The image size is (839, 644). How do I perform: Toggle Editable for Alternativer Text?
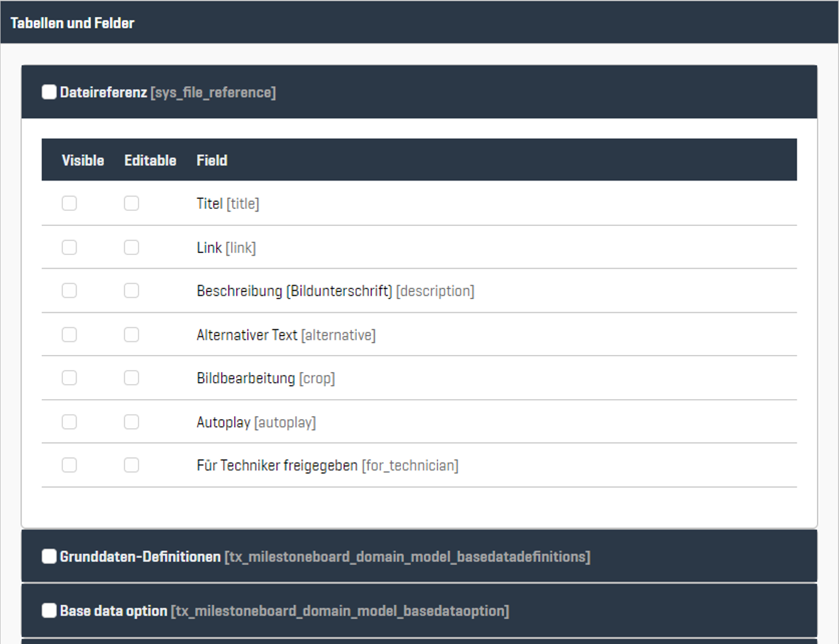click(132, 335)
